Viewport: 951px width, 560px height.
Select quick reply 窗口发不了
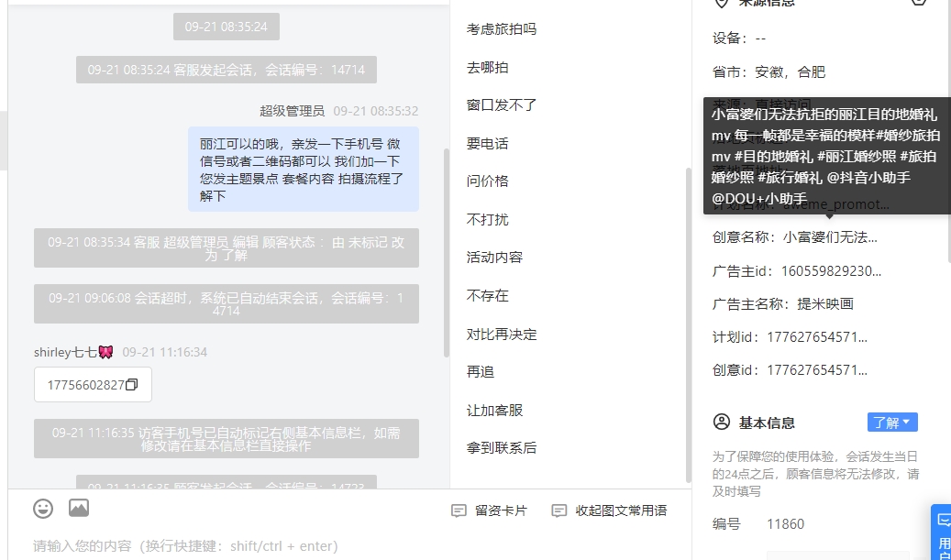[x=501, y=105]
